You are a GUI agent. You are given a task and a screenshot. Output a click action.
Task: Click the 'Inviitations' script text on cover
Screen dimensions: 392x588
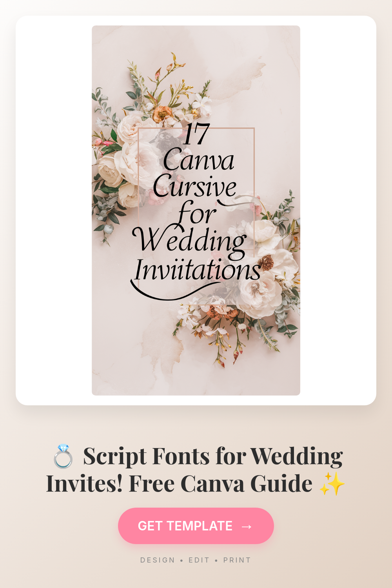[197, 270]
